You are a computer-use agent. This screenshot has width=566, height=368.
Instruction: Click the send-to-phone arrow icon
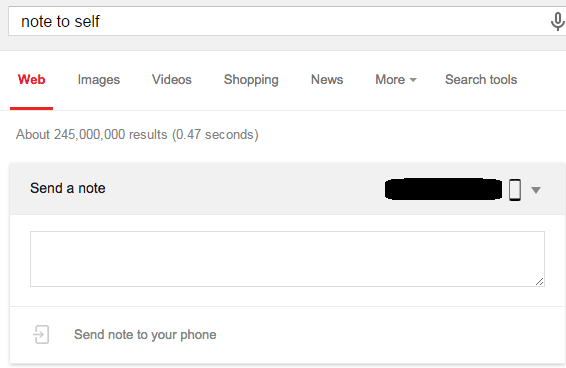click(41, 334)
